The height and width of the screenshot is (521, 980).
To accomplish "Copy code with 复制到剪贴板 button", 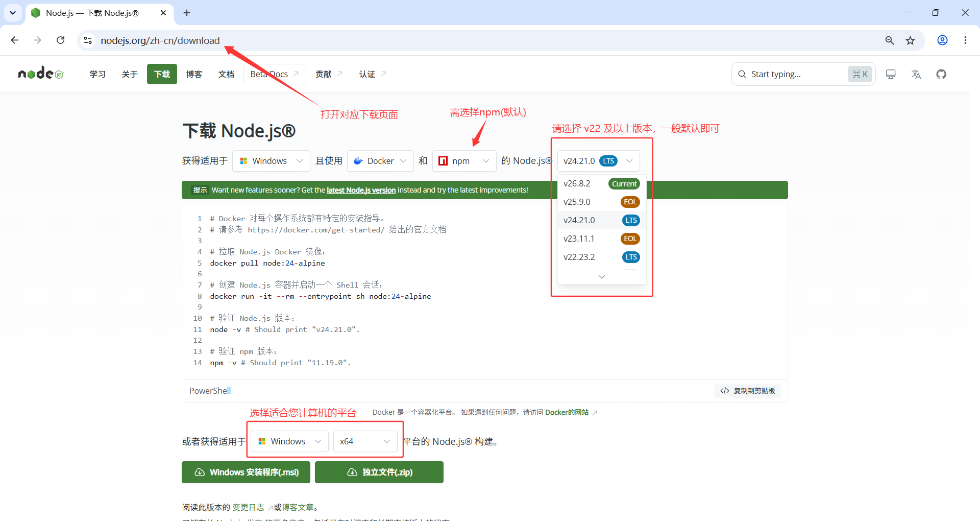I will click(x=747, y=391).
